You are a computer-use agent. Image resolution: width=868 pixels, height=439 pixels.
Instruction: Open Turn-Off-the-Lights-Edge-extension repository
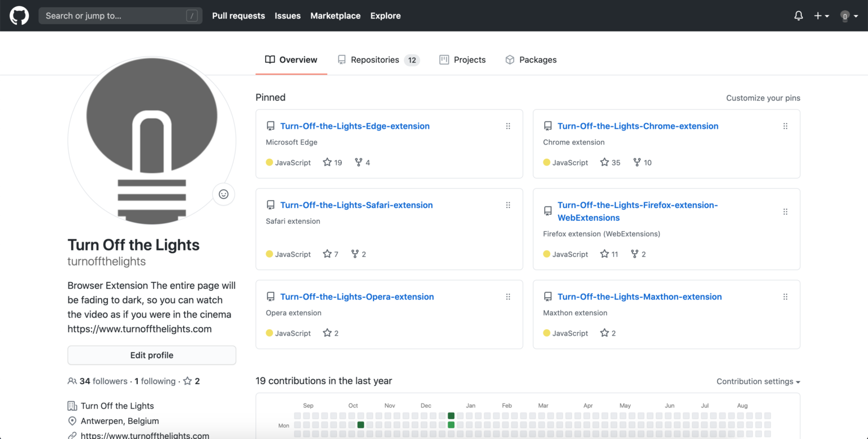[x=355, y=126]
